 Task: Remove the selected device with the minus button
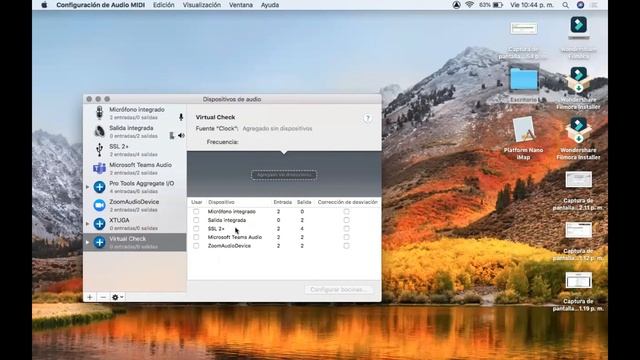(103, 297)
